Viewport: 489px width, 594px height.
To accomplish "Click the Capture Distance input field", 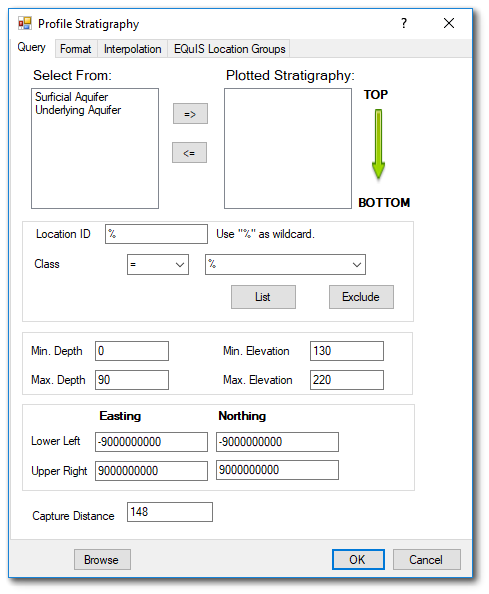I will tap(170, 512).
